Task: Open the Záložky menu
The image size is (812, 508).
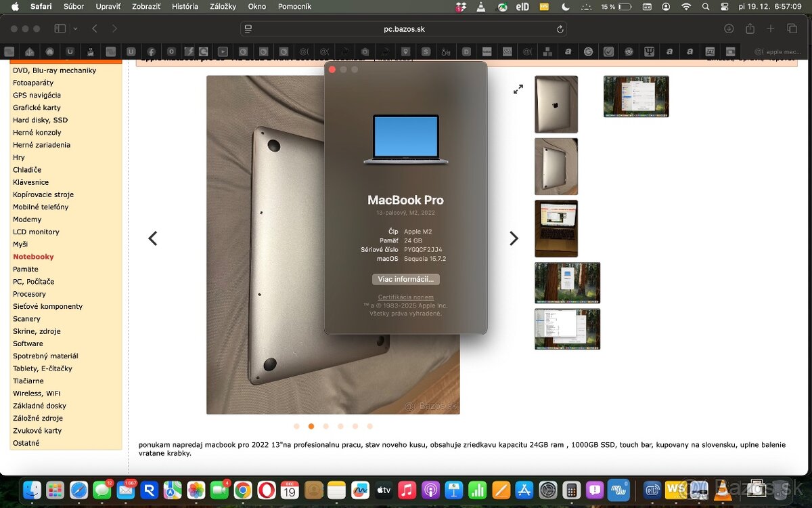Action: 223,7
